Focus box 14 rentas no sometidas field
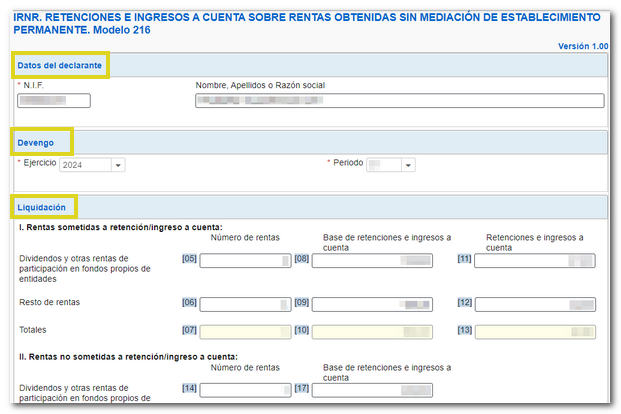621x414 pixels. tap(245, 390)
